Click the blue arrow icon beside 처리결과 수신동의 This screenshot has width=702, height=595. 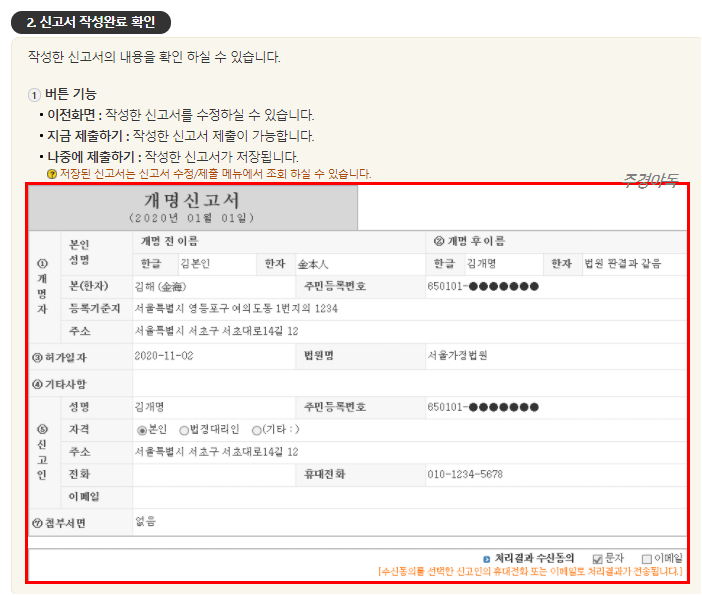[487, 559]
